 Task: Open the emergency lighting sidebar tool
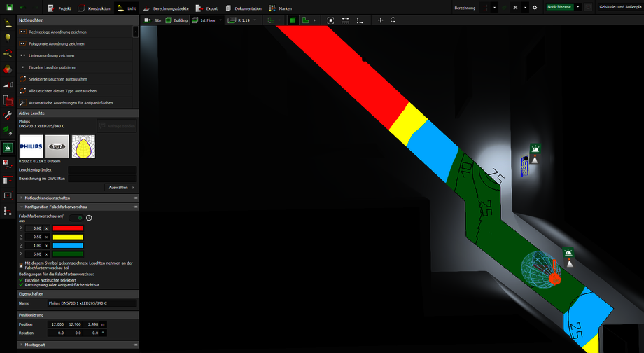(x=8, y=148)
